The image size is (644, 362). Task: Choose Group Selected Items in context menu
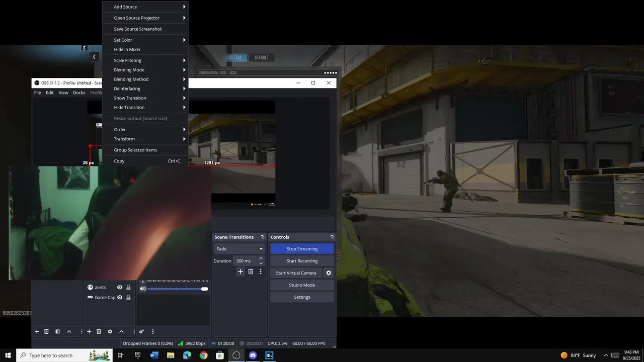click(x=145, y=150)
